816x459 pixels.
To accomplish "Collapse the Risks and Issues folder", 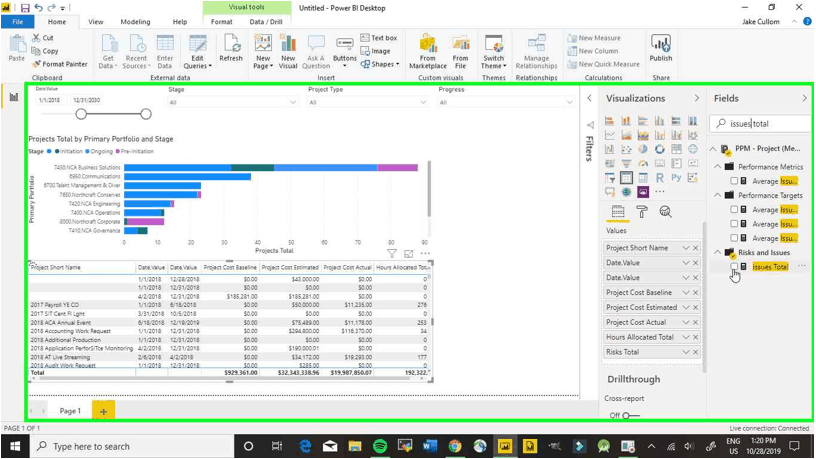I will [718, 252].
